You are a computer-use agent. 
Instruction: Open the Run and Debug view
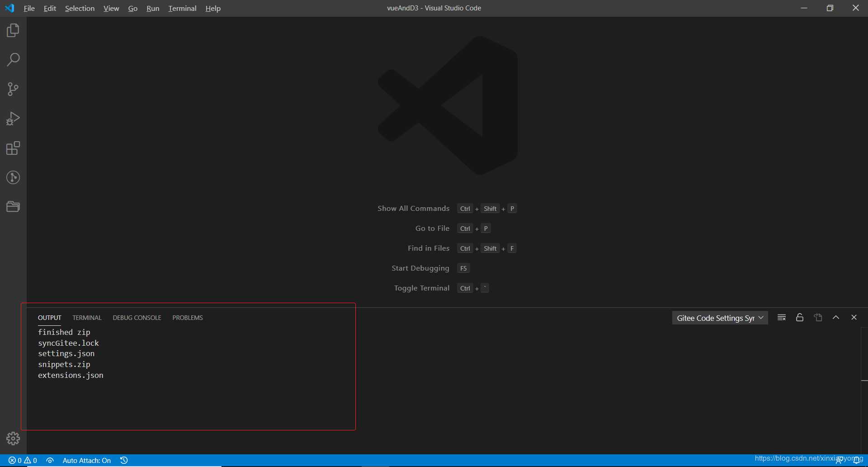[13, 119]
